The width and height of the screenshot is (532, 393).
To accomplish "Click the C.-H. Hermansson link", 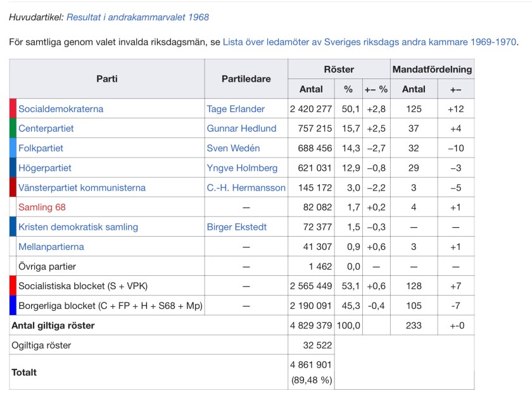I will 246,187.
